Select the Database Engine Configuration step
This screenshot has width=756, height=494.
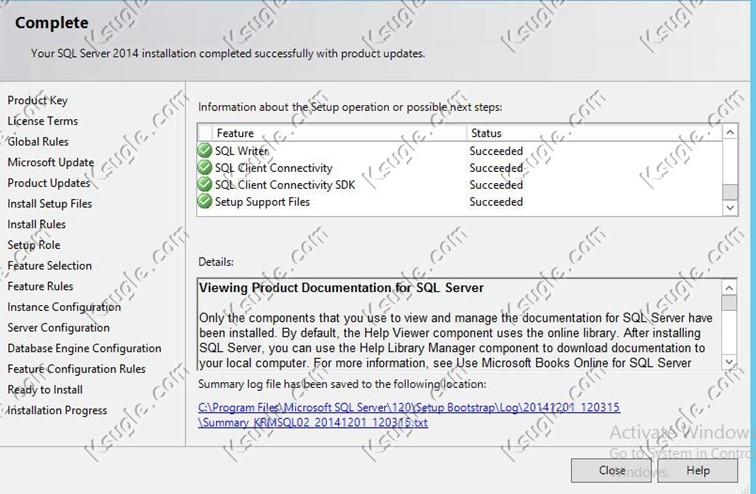[x=84, y=348]
